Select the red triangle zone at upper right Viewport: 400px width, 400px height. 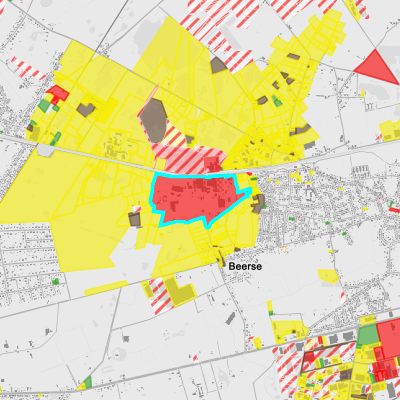click(377, 67)
